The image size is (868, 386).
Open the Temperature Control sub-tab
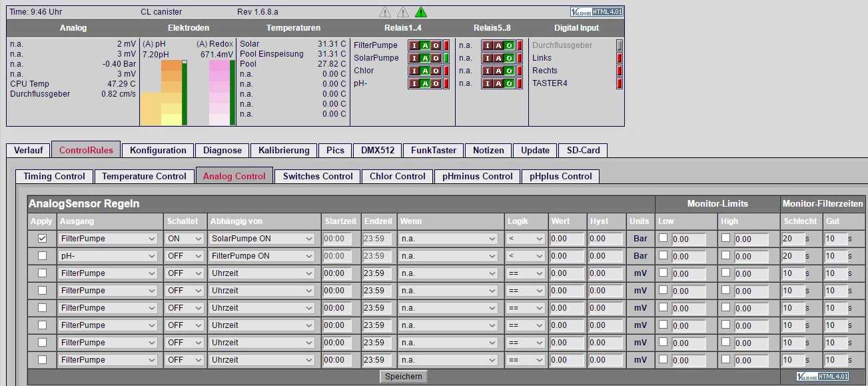click(144, 176)
